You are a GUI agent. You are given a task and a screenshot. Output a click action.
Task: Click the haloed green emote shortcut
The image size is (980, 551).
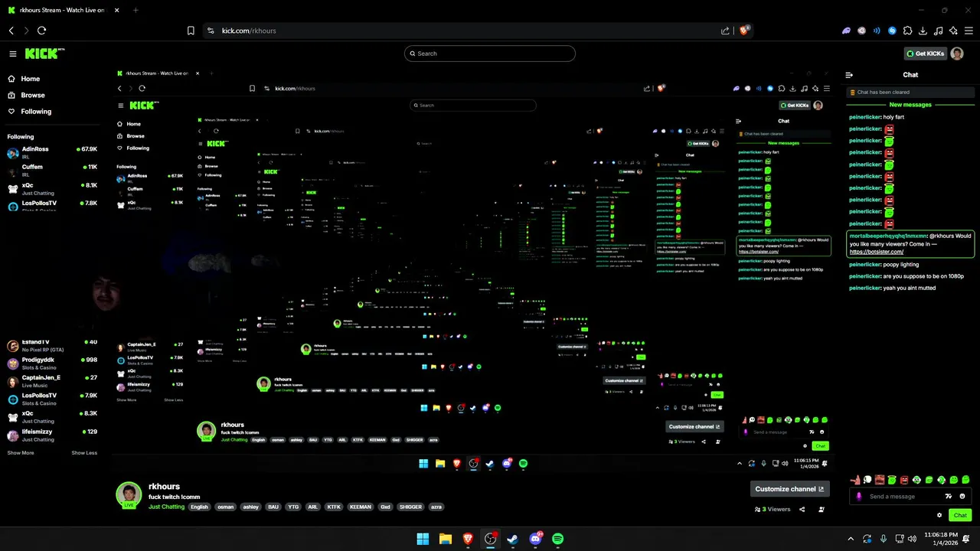(892, 480)
